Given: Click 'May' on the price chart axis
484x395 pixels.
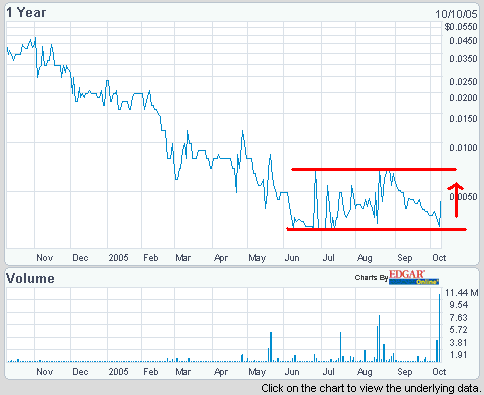Looking at the screenshot, I should [x=257, y=258].
